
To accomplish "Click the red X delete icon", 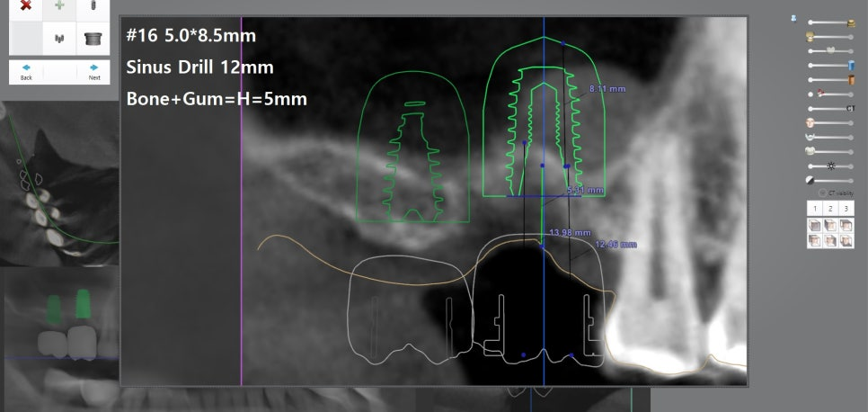I will coord(26,5).
